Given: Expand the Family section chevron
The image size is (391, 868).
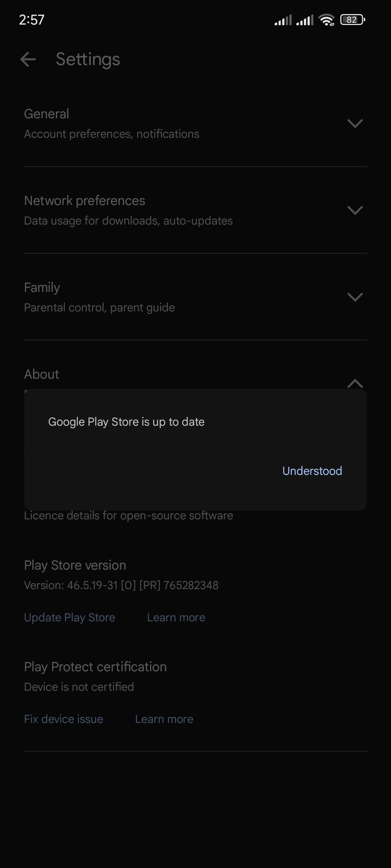Looking at the screenshot, I should [355, 297].
